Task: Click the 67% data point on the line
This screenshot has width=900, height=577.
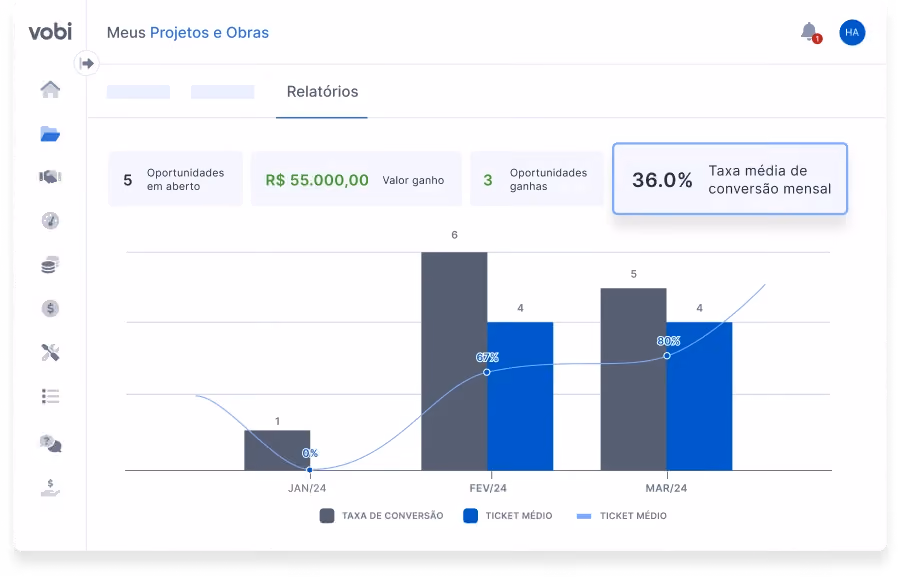Action: coord(487,372)
